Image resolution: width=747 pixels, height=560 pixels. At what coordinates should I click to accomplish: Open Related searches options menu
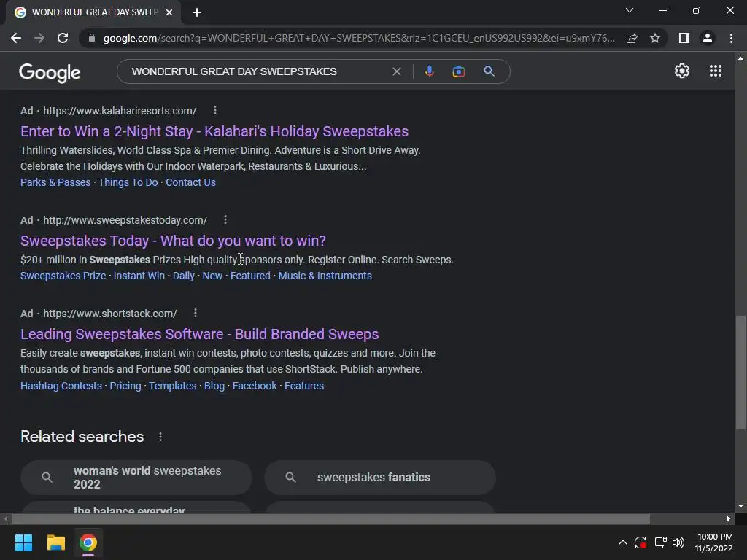(160, 437)
